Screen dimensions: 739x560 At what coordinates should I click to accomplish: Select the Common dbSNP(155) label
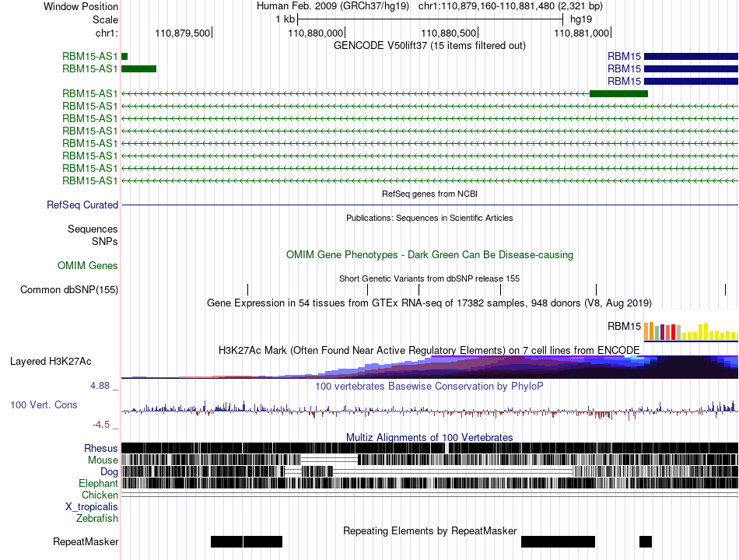[x=69, y=290]
